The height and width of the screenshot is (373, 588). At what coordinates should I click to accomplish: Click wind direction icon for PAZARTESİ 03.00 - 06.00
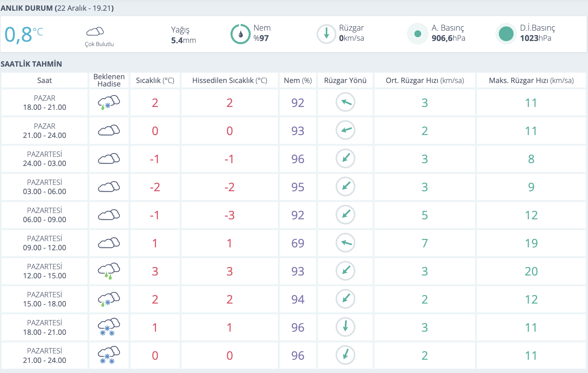coord(345,186)
